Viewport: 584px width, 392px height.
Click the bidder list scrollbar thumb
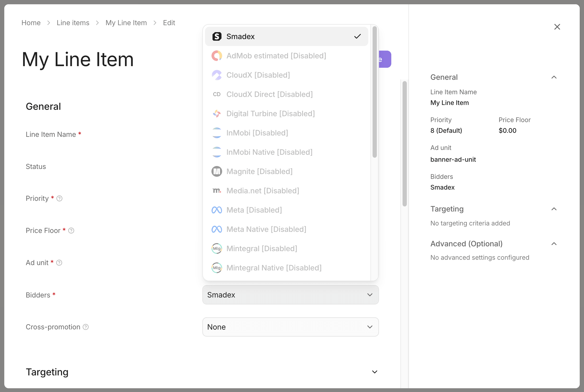(x=375, y=92)
